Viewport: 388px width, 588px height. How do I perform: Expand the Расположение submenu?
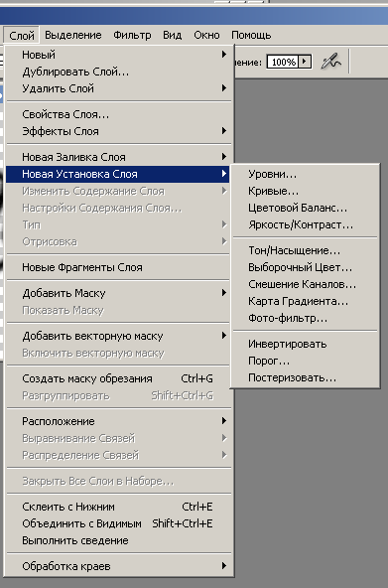coord(118,421)
